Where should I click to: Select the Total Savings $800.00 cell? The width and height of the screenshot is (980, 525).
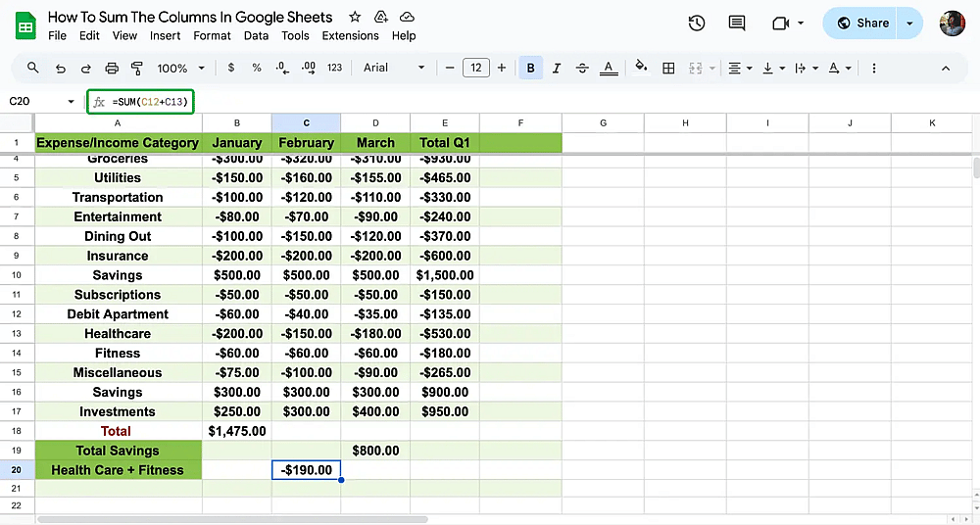375,451
